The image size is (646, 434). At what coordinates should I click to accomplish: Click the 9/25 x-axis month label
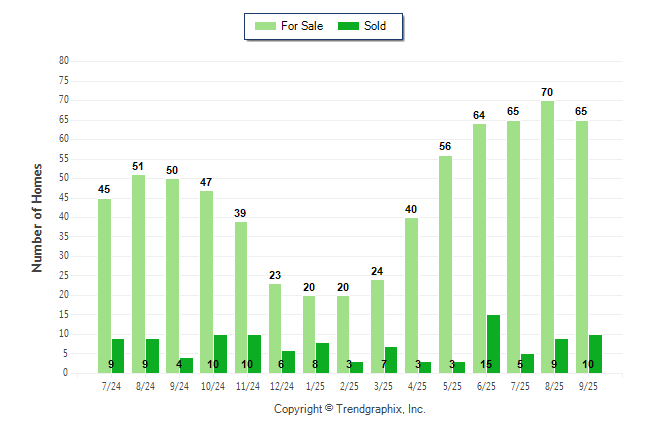pos(589,383)
